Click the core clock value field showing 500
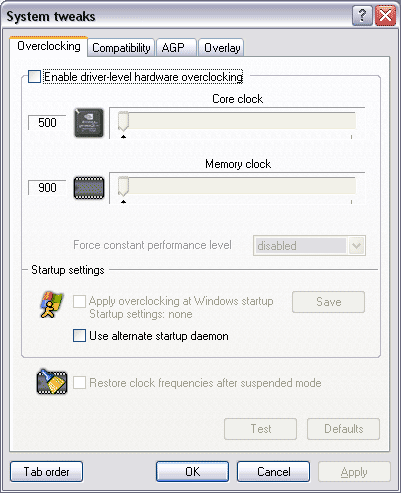Viewport: 401px width, 493px height. click(x=47, y=123)
